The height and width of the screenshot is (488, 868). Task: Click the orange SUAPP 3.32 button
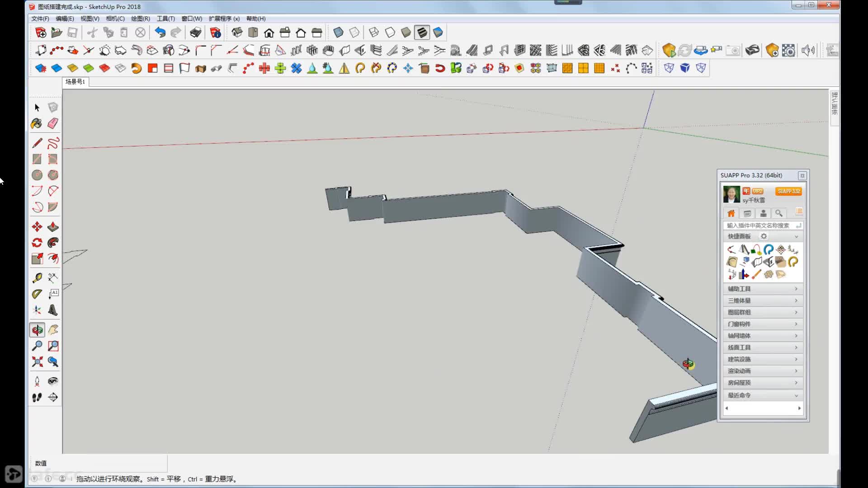789,192
